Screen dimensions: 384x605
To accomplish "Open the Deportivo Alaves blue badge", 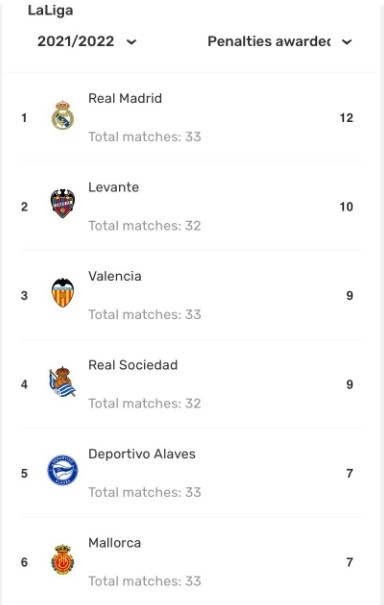I will [x=63, y=470].
